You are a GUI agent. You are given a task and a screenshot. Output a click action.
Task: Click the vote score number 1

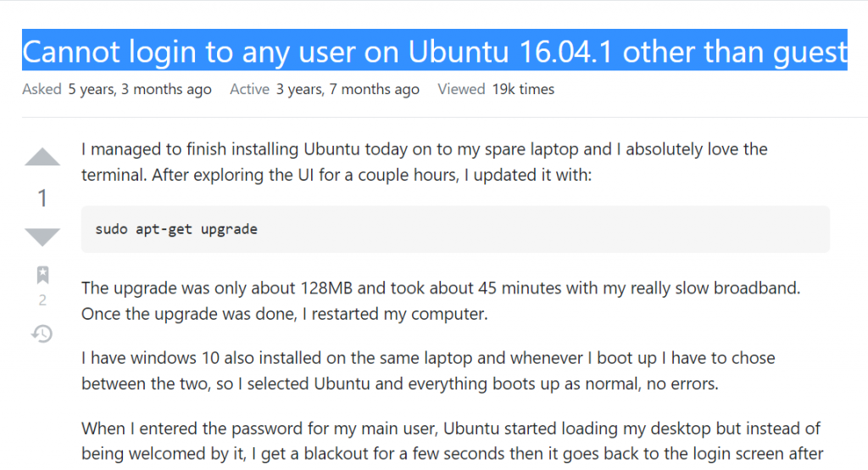tap(42, 198)
